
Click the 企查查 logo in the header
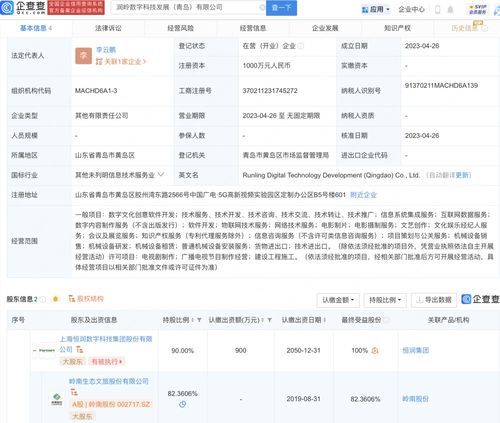pos(23,7)
